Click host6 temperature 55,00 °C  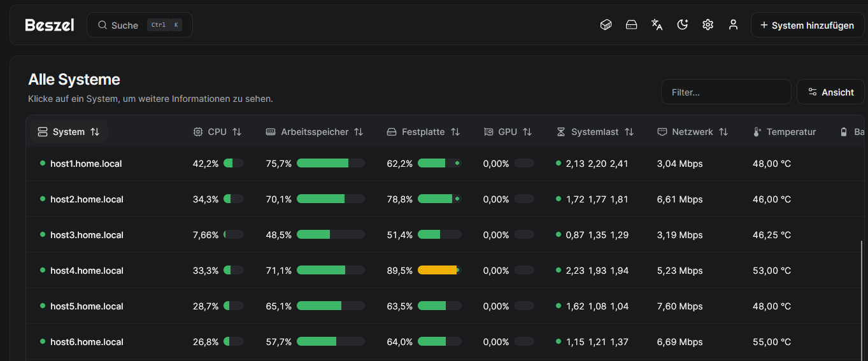point(772,342)
